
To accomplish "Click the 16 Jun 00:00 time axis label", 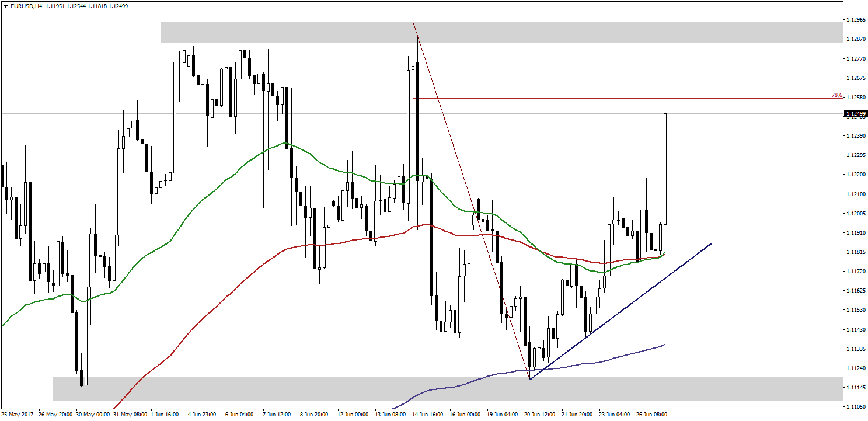I will click(x=465, y=415).
